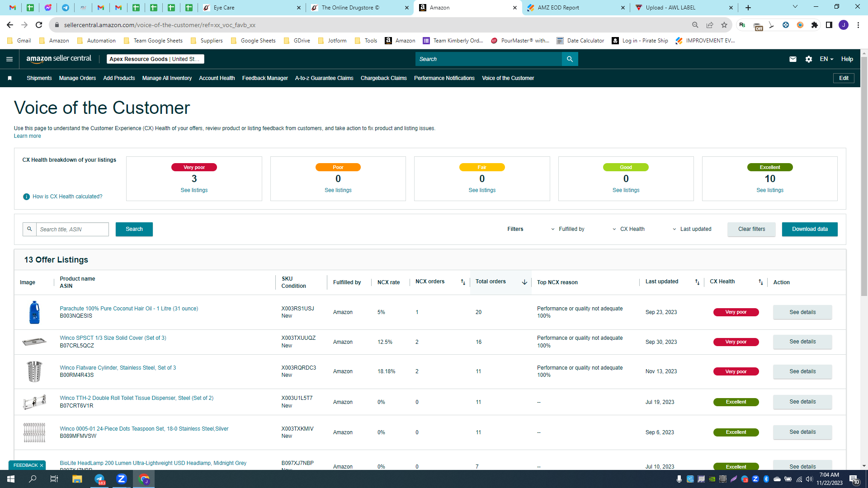The height and width of the screenshot is (488, 868).
Task: Click Edit favorites bar button
Action: click(x=844, y=78)
